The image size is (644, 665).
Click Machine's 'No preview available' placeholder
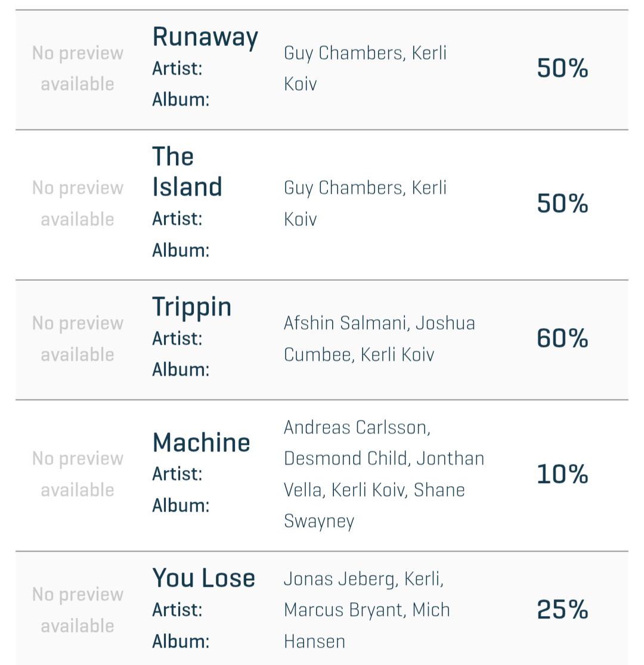(x=78, y=474)
